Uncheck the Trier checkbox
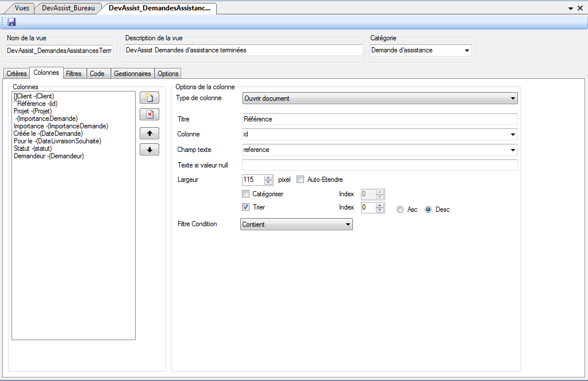Image resolution: width=588 pixels, height=381 pixels. pos(246,207)
